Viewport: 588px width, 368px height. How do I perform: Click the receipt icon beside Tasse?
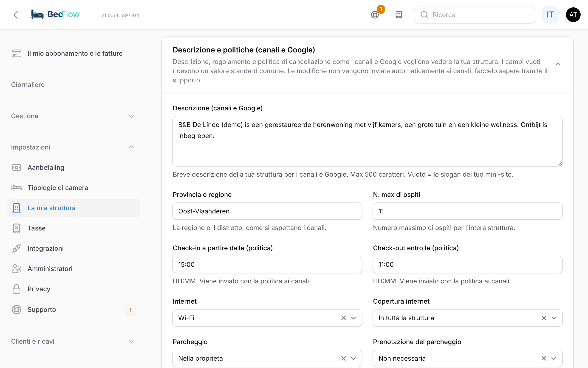(x=17, y=228)
